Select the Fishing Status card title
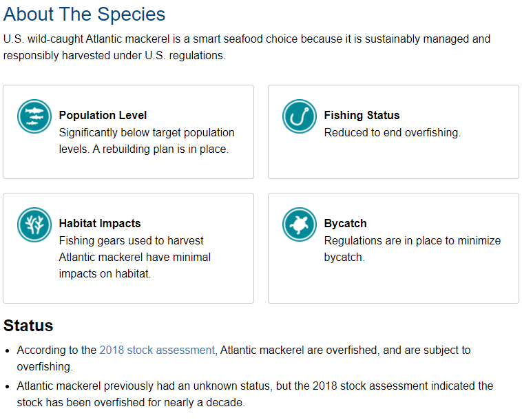The height and width of the screenshot is (420, 522). click(362, 115)
